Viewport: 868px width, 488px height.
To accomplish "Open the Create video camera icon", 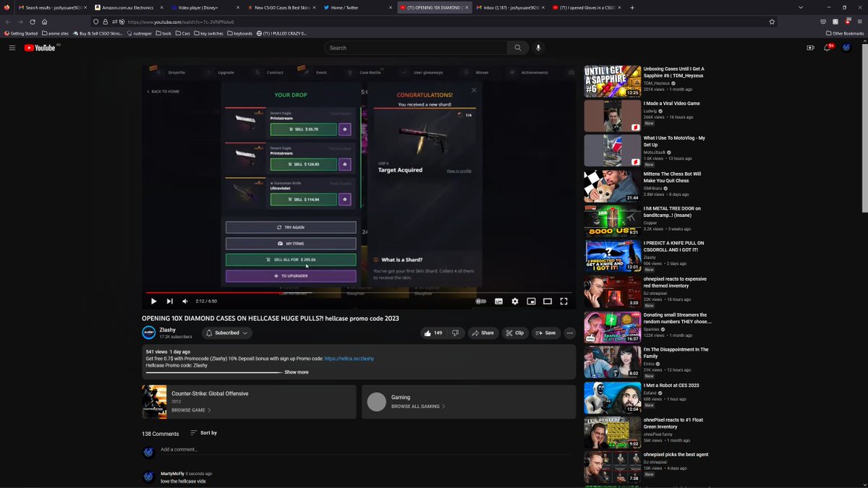I will click(x=810, y=48).
